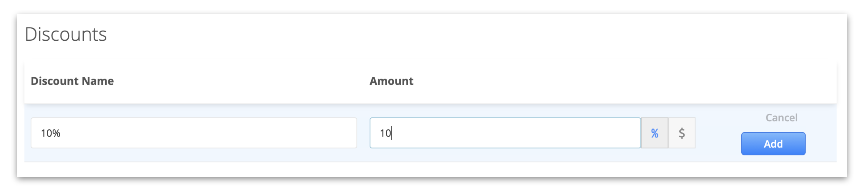Set discount as fixed dollar amount
The height and width of the screenshot is (196, 868).
click(x=682, y=133)
